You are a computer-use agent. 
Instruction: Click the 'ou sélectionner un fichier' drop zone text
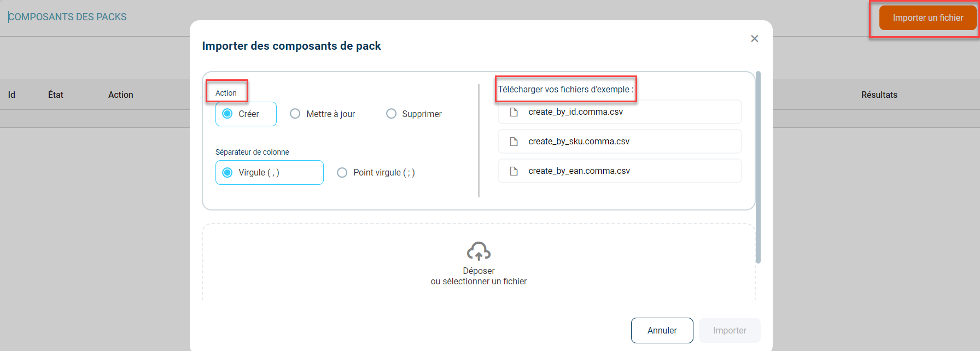[479, 282]
